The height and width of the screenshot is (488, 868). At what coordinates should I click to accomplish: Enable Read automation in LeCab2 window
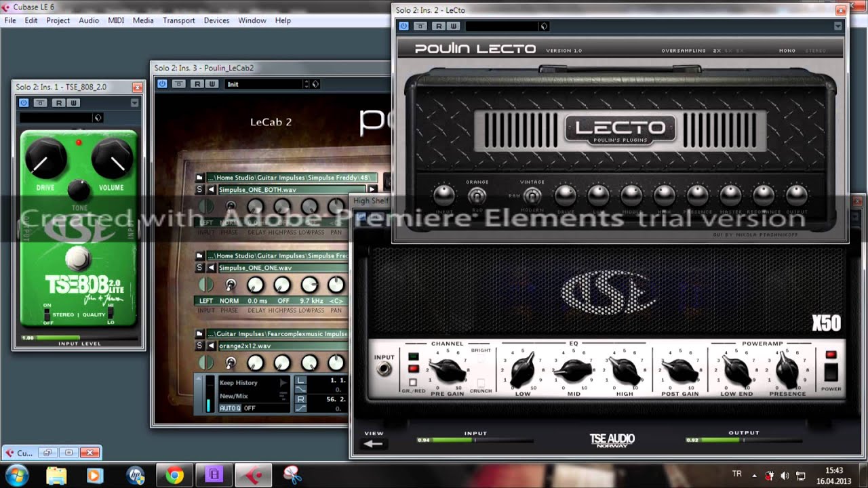click(197, 84)
